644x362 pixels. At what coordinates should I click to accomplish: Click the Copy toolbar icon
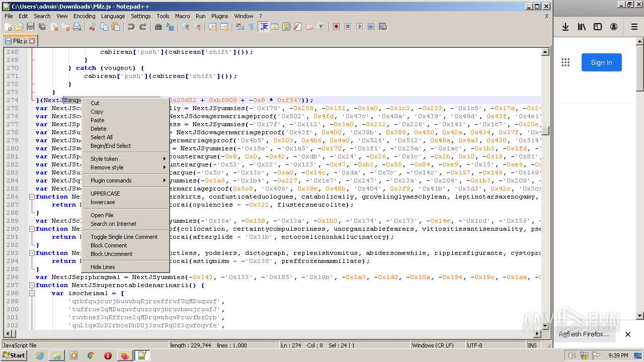pyautogui.click(x=104, y=27)
